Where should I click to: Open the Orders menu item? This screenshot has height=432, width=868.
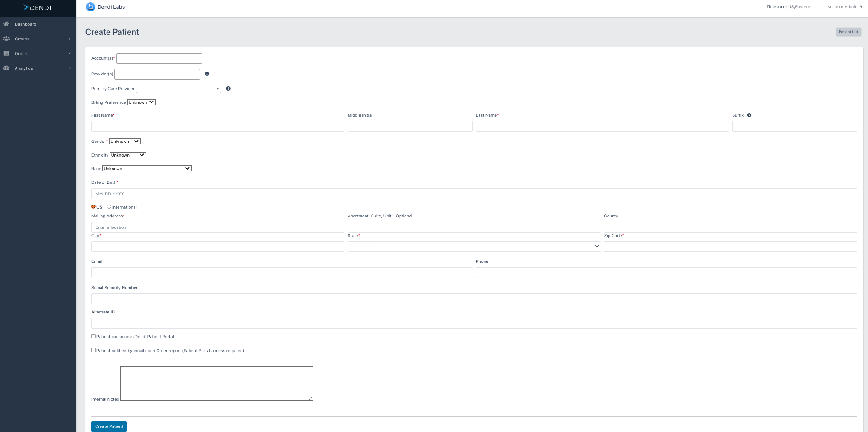[x=22, y=54]
